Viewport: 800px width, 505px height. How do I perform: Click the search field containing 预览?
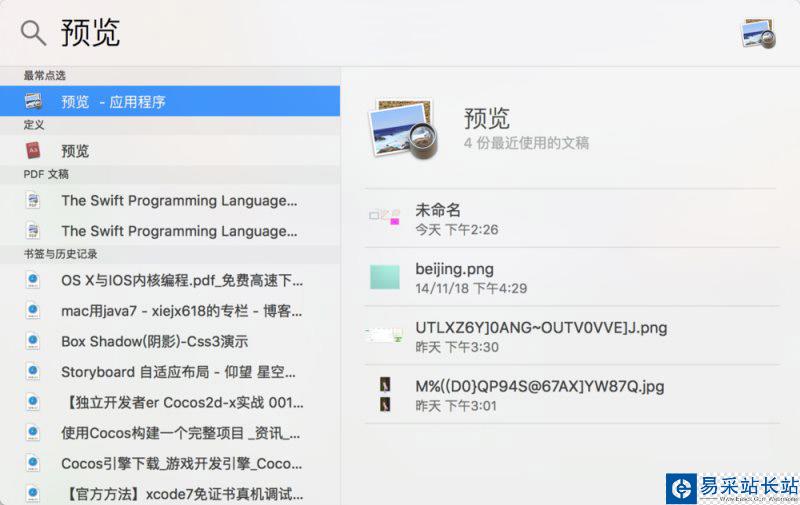pos(90,33)
